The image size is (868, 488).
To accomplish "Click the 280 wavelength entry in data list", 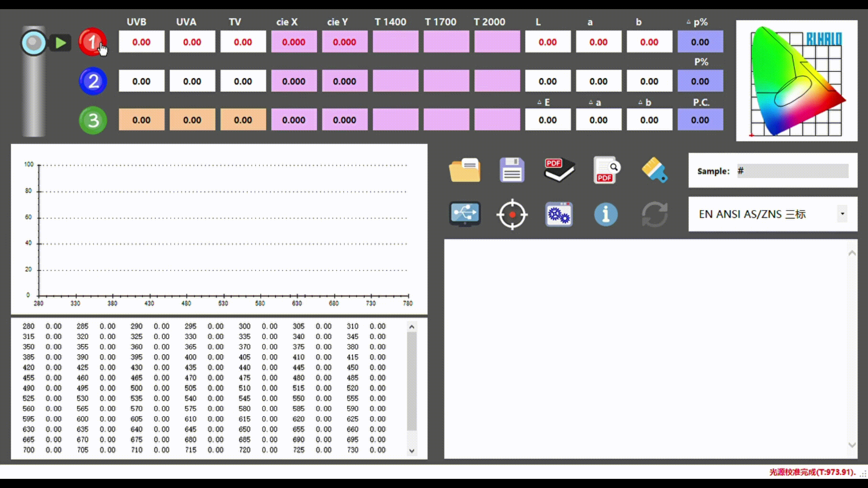I will 28,326.
